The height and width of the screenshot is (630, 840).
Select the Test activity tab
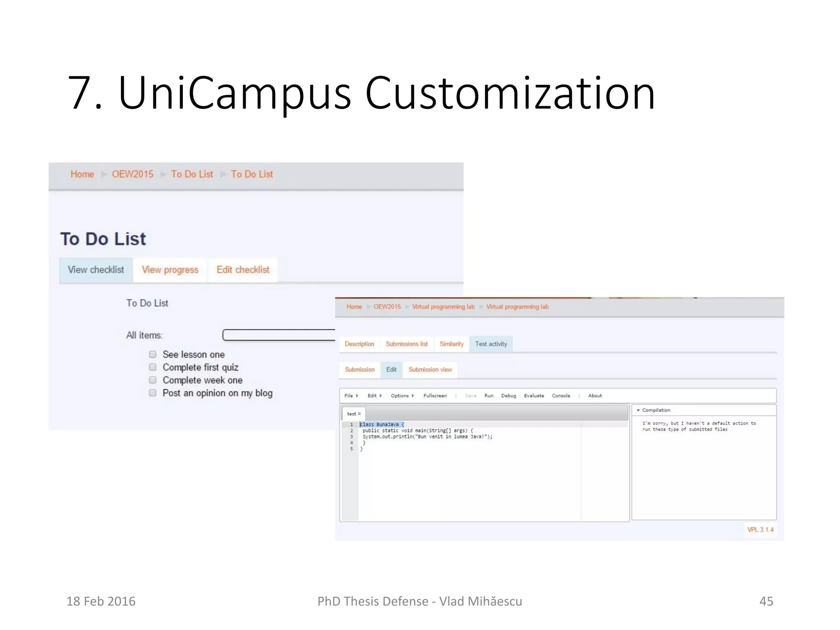coord(491,344)
